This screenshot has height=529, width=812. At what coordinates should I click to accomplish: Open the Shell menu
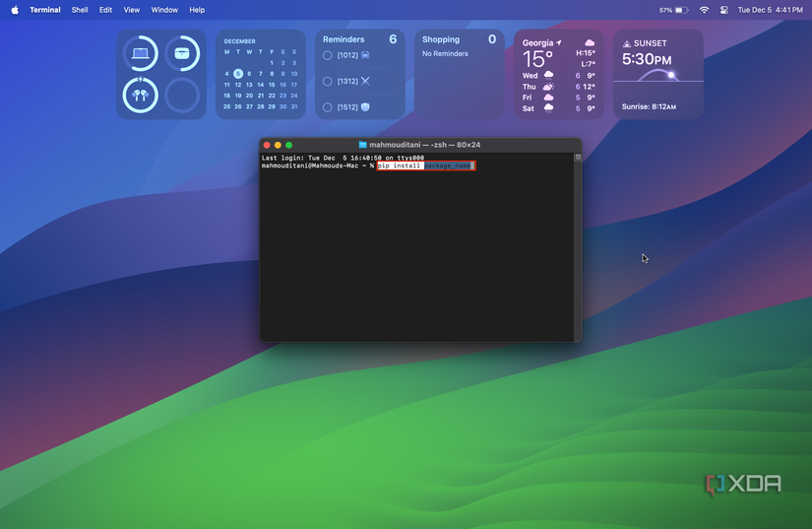tap(80, 10)
